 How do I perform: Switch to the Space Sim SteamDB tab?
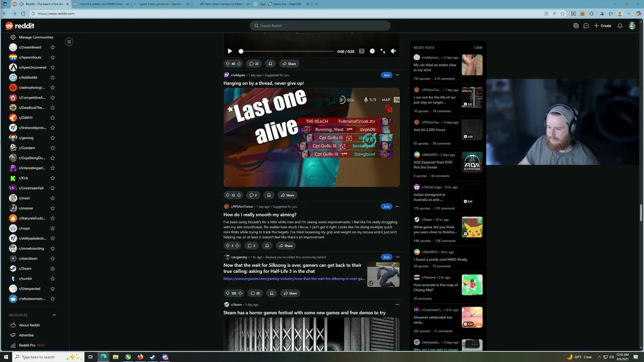[281, 4]
